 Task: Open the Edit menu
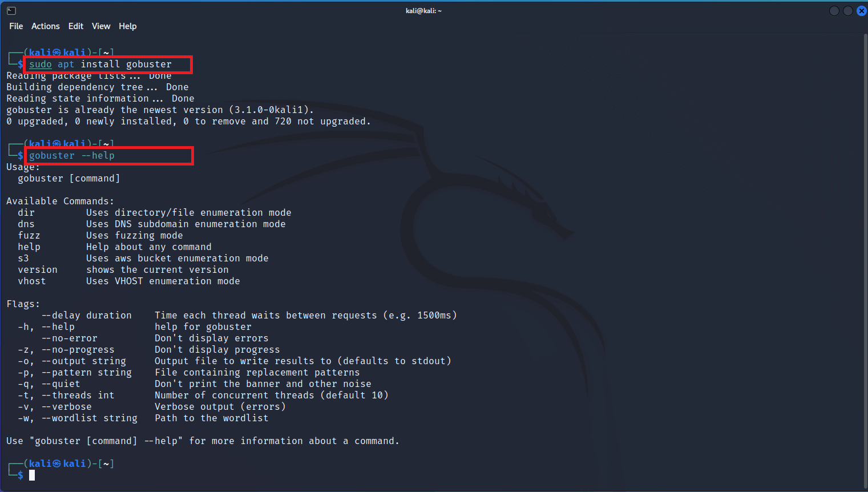pyautogui.click(x=76, y=26)
